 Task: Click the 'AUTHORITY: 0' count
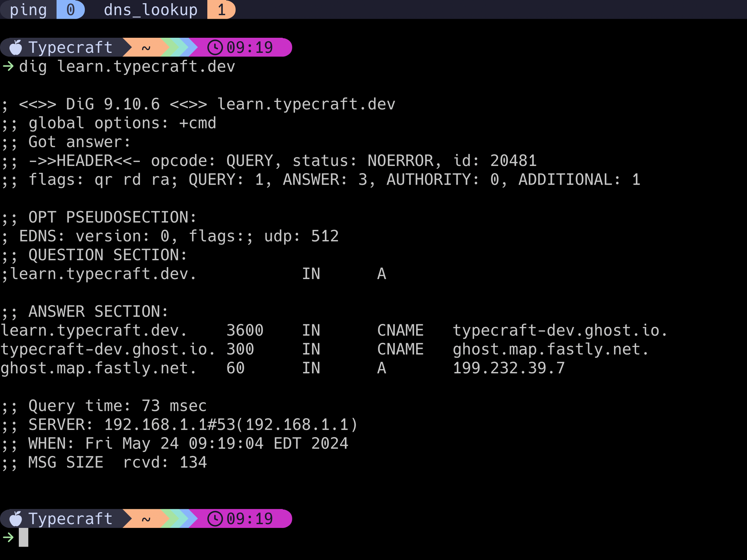[x=443, y=180]
